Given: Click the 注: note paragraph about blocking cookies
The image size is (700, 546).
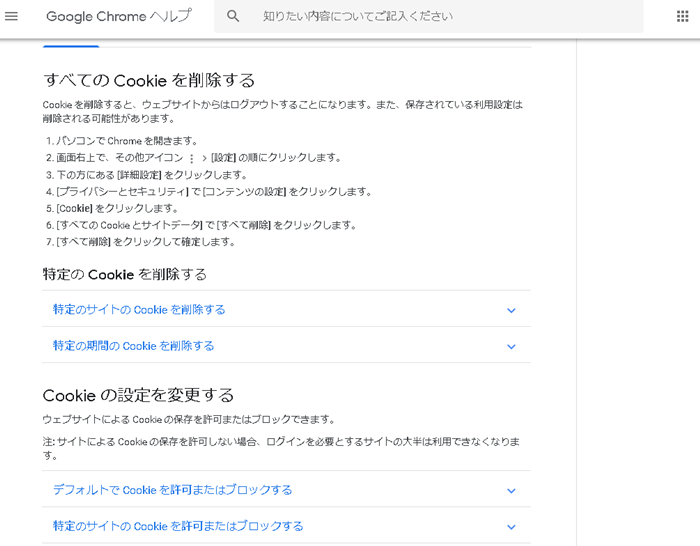Looking at the screenshot, I should 281,448.
